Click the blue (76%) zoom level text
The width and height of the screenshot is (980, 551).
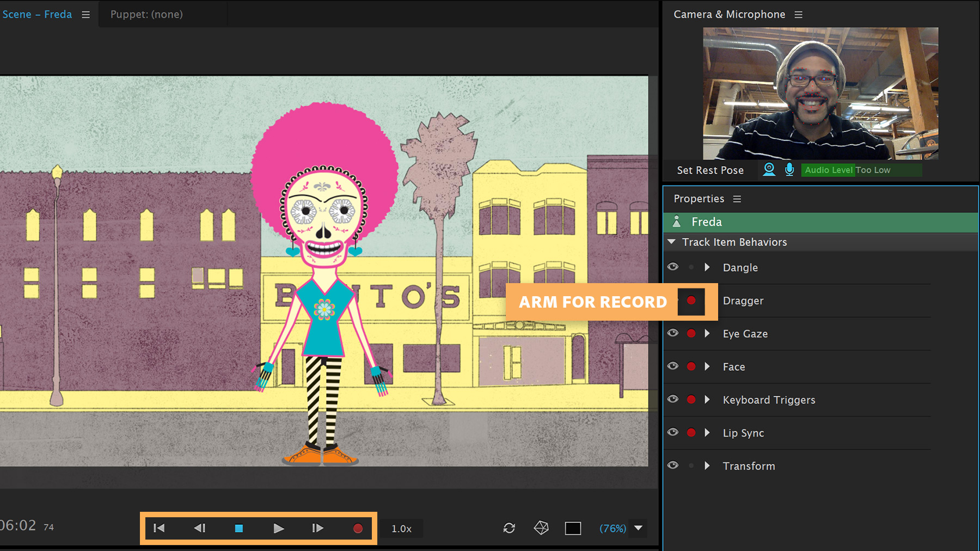(612, 528)
